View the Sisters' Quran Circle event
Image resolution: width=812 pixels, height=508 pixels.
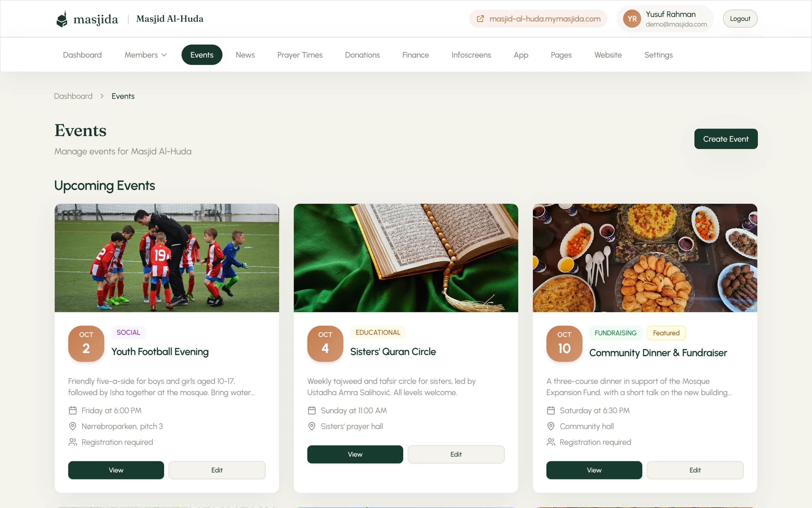point(355,454)
